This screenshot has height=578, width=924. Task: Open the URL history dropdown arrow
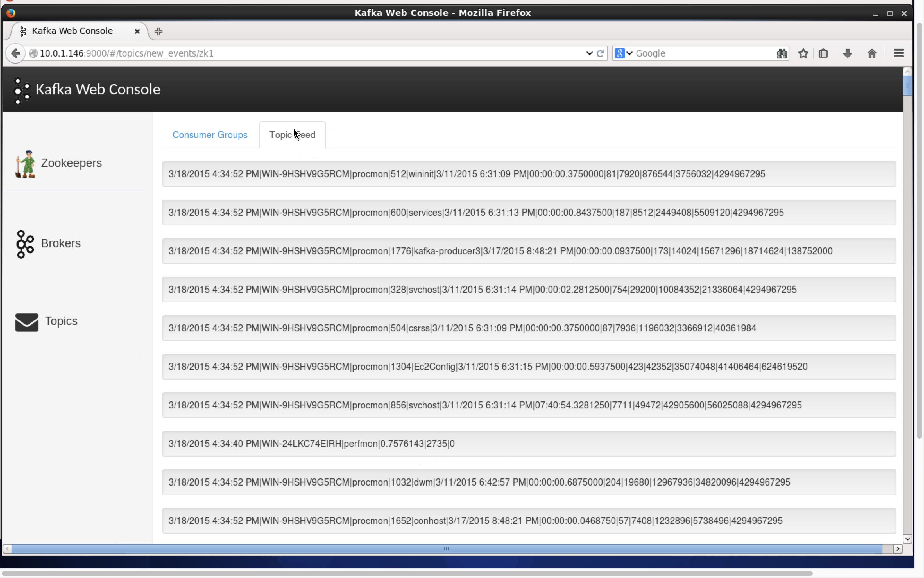point(589,53)
